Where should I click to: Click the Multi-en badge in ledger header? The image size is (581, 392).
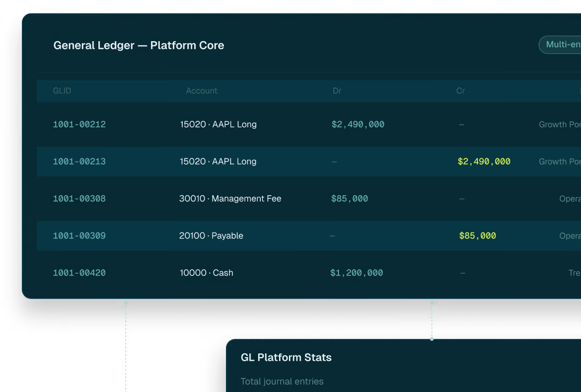point(560,45)
